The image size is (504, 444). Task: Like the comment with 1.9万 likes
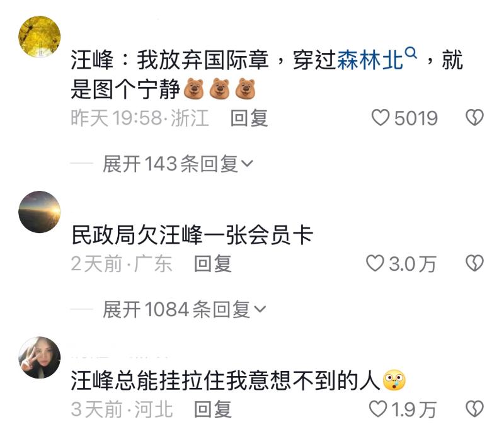(x=377, y=409)
